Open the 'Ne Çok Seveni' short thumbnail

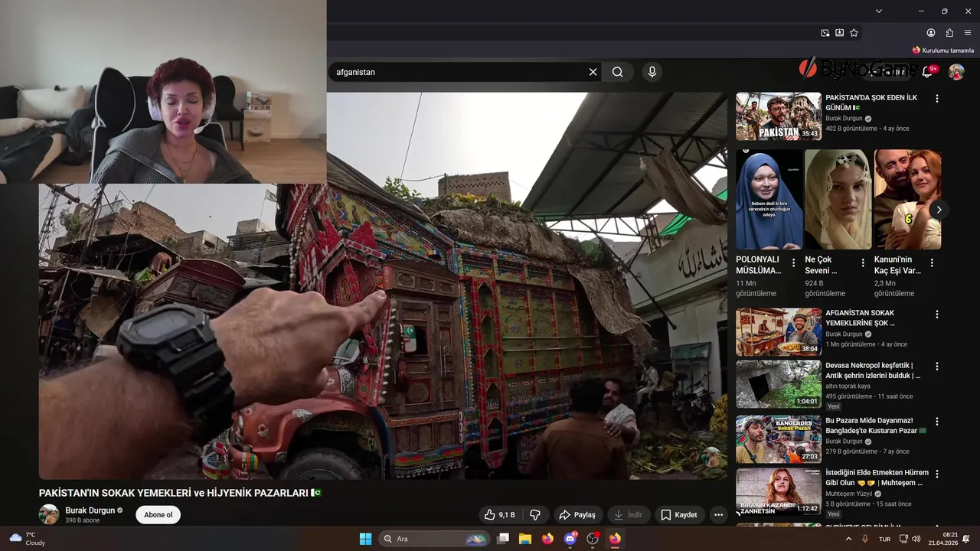point(838,200)
